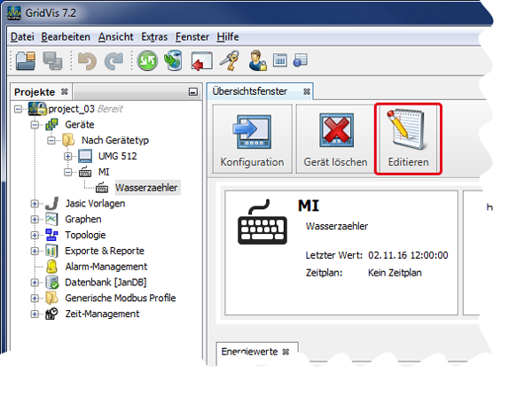The height and width of the screenshot is (404, 532).
Task: Click the Datenbank database icon
Action: coord(52,283)
